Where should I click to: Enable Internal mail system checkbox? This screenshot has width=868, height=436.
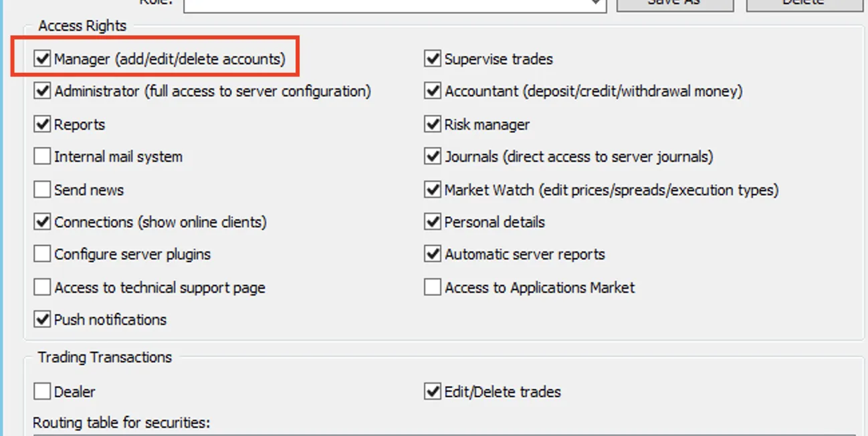[43, 156]
